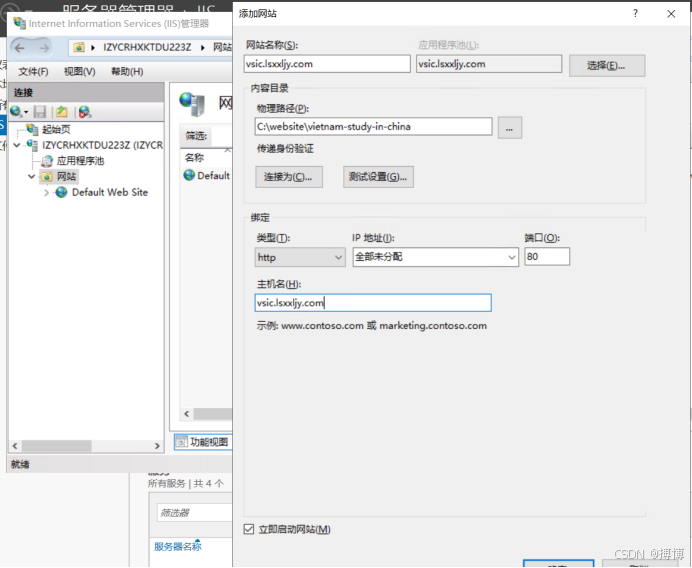Open the 类型 http type dropdown
The width and height of the screenshot is (692, 568).
(300, 257)
